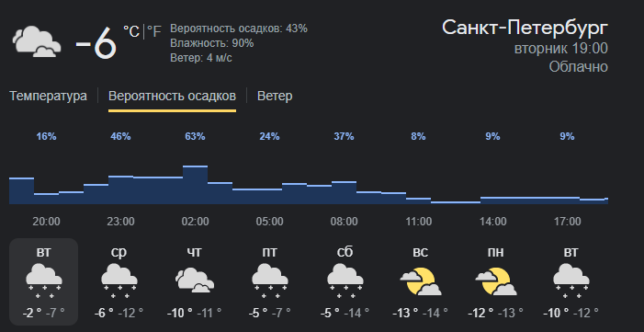The image size is (644, 332).
Task: Open the Вероятность осадков tab
Action: [172, 96]
